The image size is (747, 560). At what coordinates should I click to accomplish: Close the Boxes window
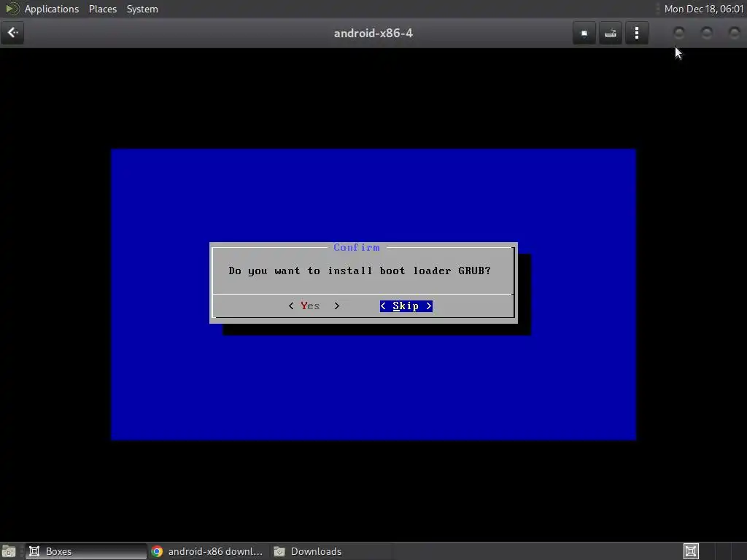click(x=734, y=32)
